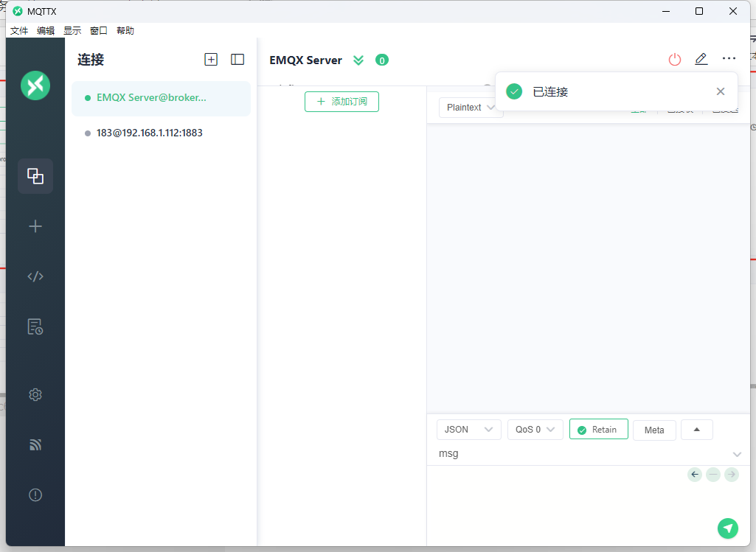Toggle the connection list layout icon
Screen dimensions: 756x552
[x=237, y=59]
